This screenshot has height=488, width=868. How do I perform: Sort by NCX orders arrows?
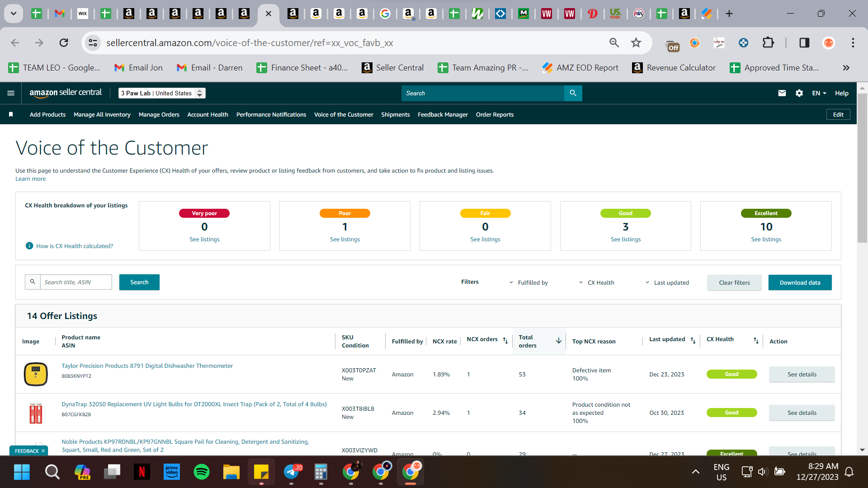coord(505,340)
